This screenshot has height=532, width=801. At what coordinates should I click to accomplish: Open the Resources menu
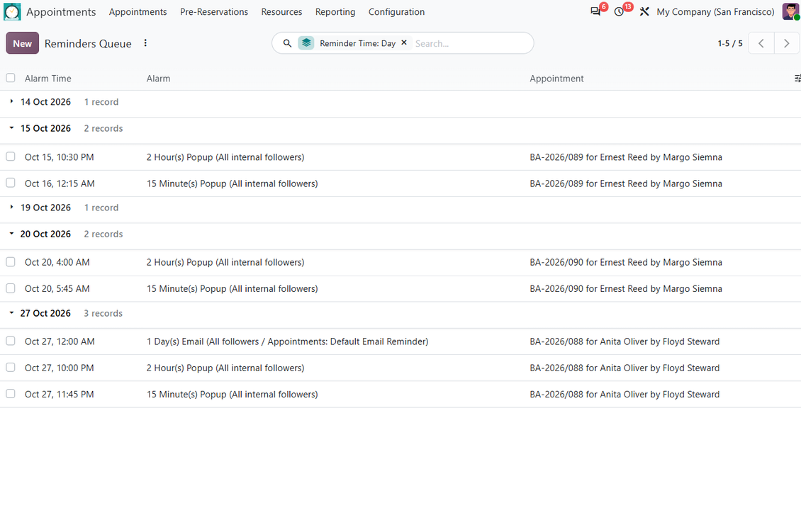pyautogui.click(x=281, y=12)
